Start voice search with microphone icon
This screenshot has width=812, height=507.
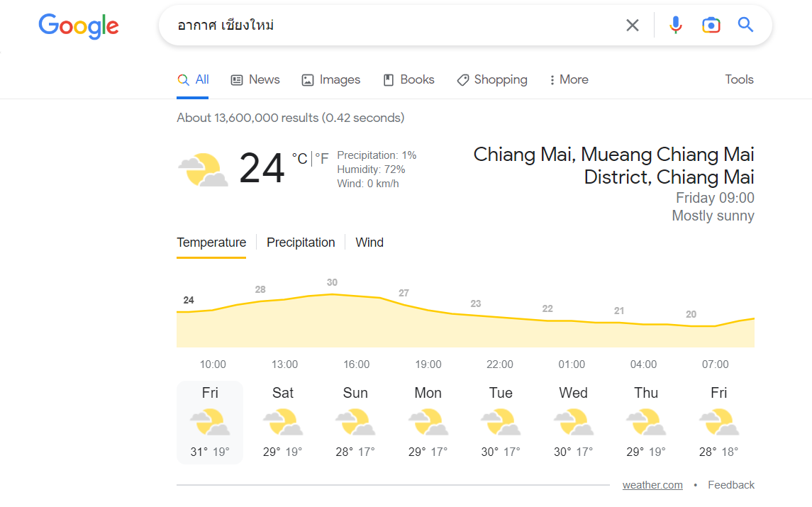pyautogui.click(x=676, y=26)
